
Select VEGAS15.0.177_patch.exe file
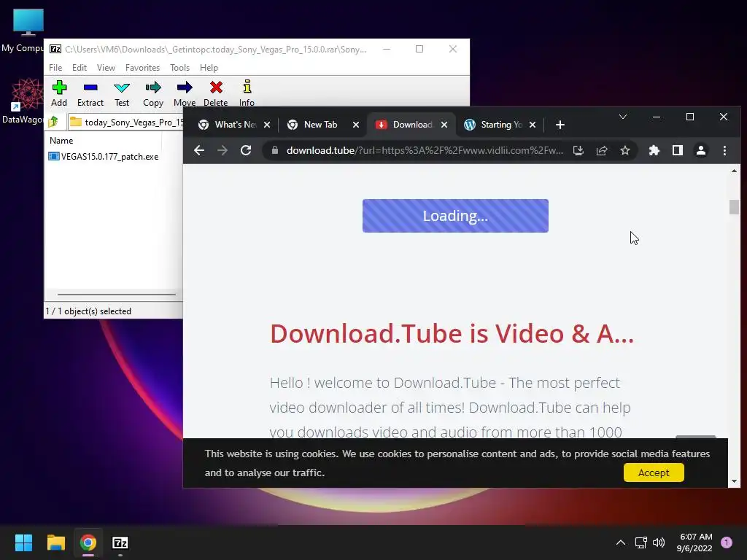(x=104, y=156)
